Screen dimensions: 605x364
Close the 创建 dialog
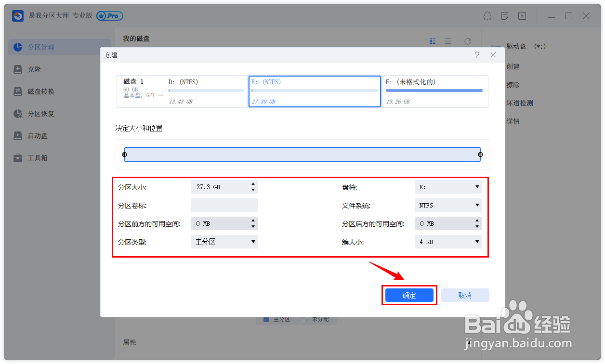coord(493,55)
